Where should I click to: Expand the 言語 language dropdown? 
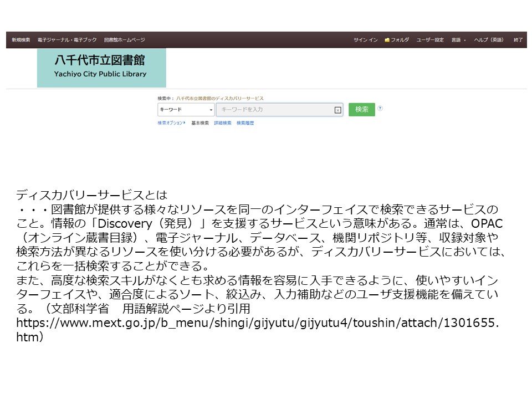coord(458,40)
